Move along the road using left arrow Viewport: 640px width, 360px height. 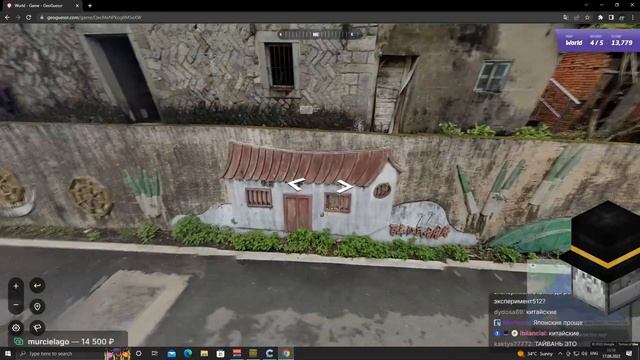pos(297,184)
